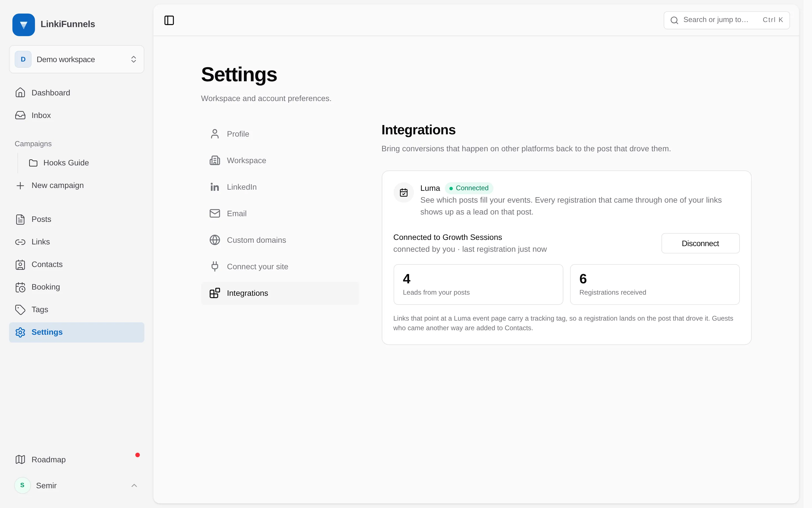812x508 pixels.
Task: Go to the Custom domains label
Action: (x=256, y=240)
